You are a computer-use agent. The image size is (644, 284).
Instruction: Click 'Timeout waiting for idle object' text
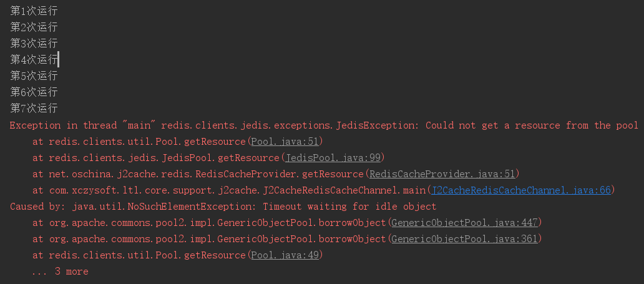pos(349,207)
